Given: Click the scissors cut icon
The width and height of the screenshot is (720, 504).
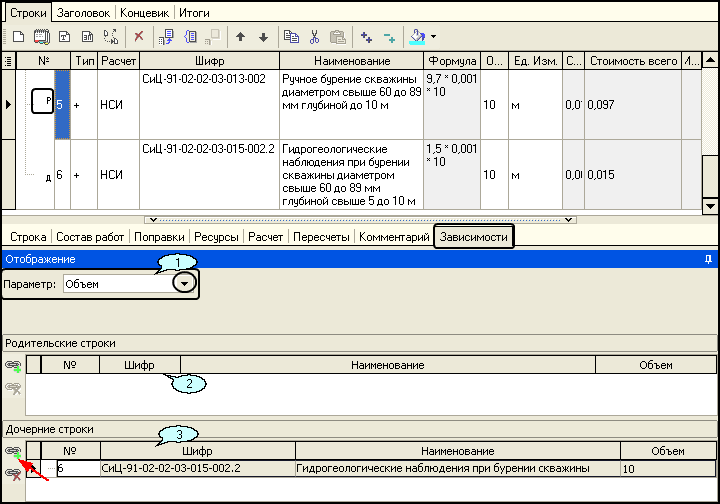Looking at the screenshot, I should pyautogui.click(x=314, y=37).
